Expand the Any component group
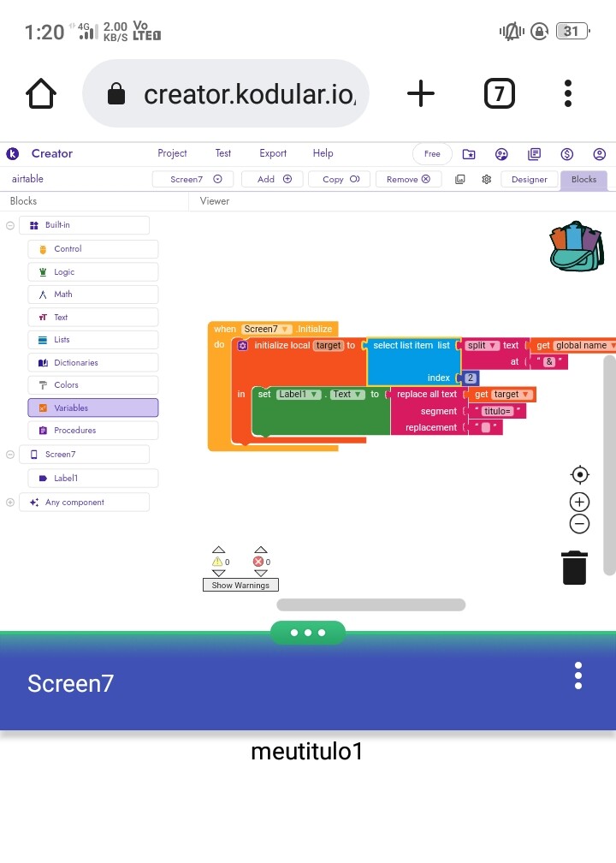 pyautogui.click(x=10, y=503)
